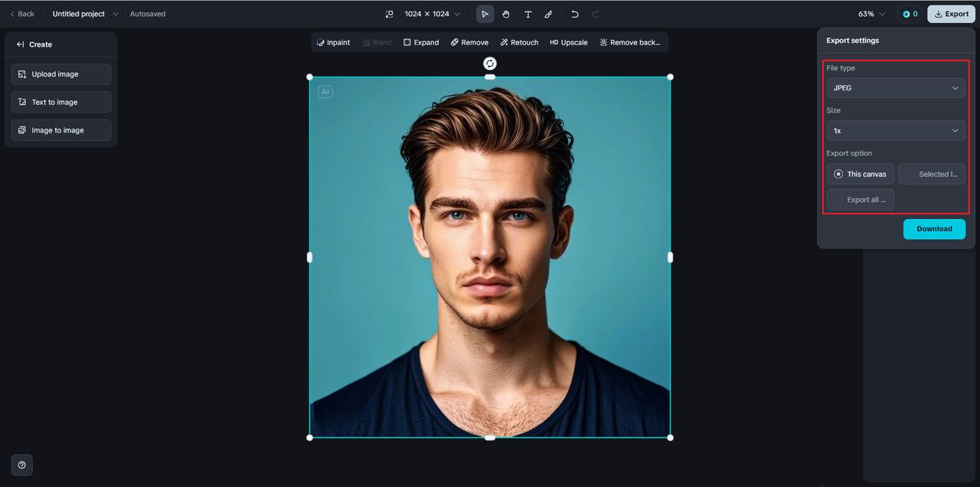Image resolution: width=980 pixels, height=487 pixels.
Task: Open the JPEG file type dropdown
Action: [896, 88]
